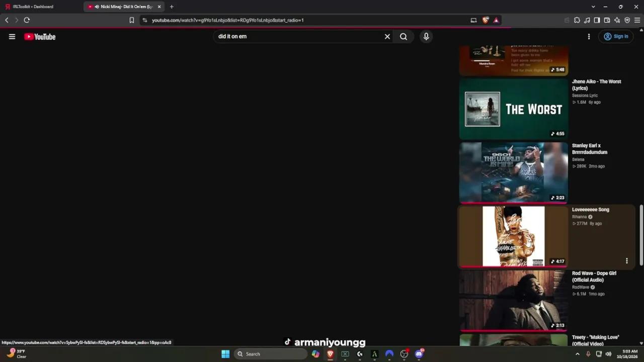Open the YouTube hamburger guide menu
This screenshot has height=362, width=644.
[12, 36]
